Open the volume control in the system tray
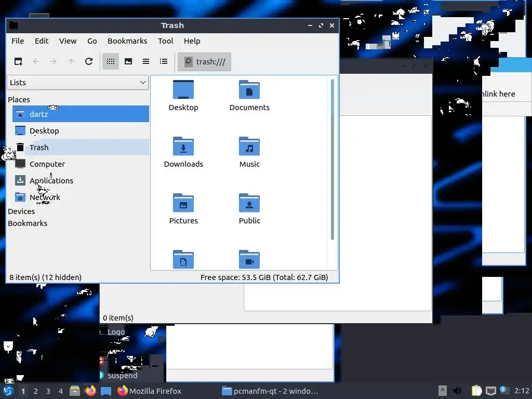532x399 pixels. tap(457, 391)
